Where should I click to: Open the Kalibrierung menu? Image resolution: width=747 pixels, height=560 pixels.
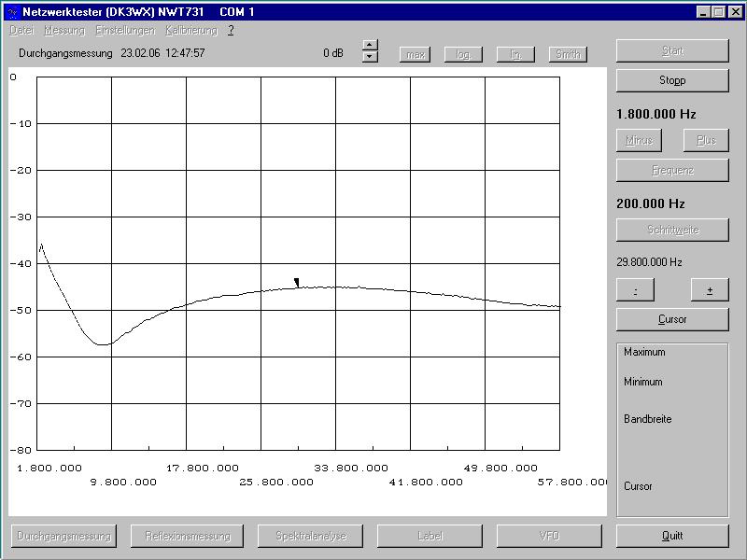191,30
